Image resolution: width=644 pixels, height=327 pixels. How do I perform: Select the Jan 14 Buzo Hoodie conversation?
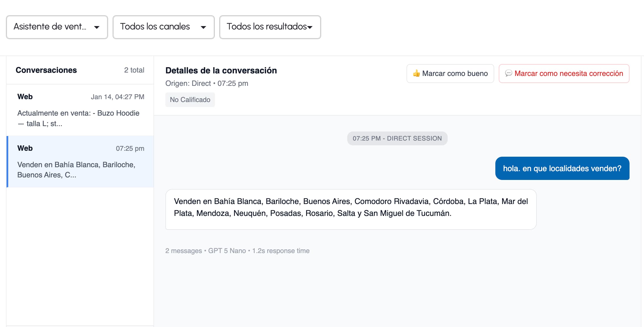click(80, 110)
